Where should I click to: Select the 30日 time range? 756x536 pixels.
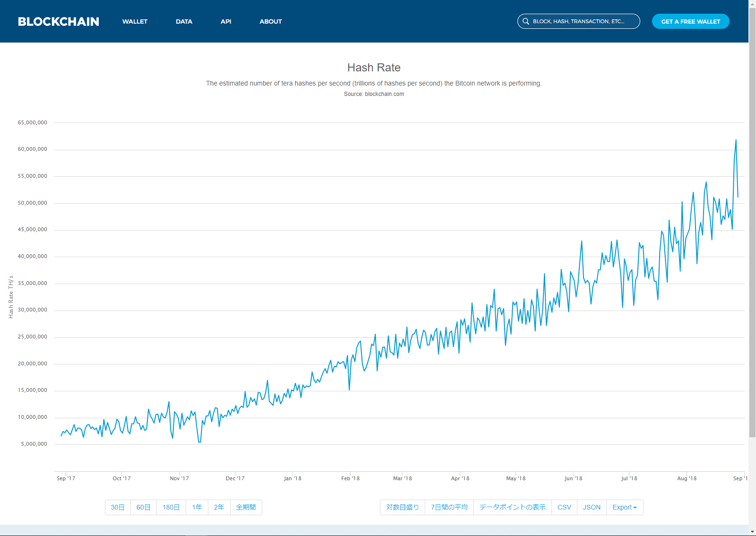tap(118, 507)
